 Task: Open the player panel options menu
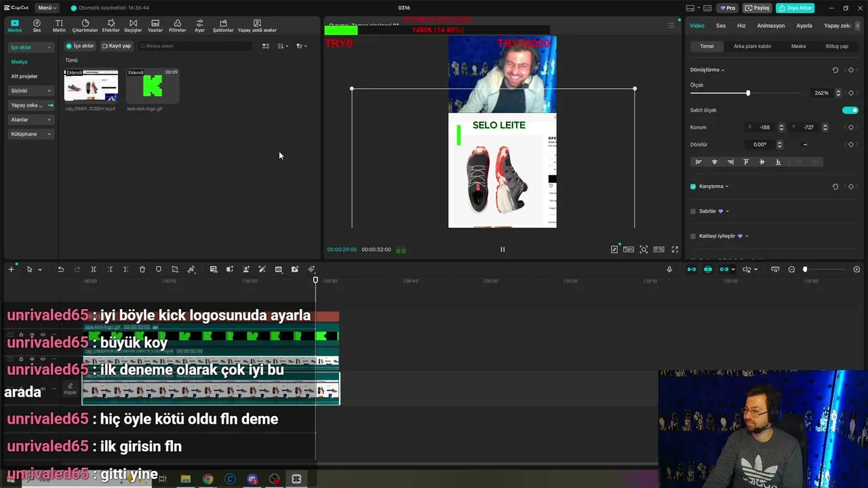tap(671, 26)
